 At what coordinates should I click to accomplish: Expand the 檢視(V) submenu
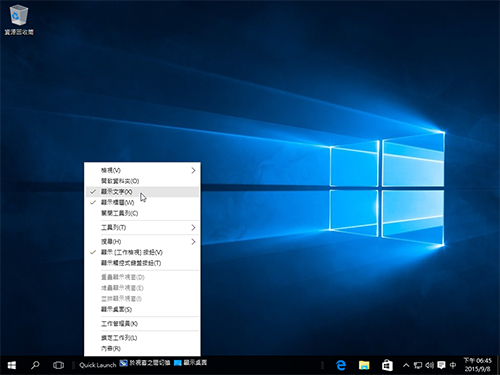[142, 170]
